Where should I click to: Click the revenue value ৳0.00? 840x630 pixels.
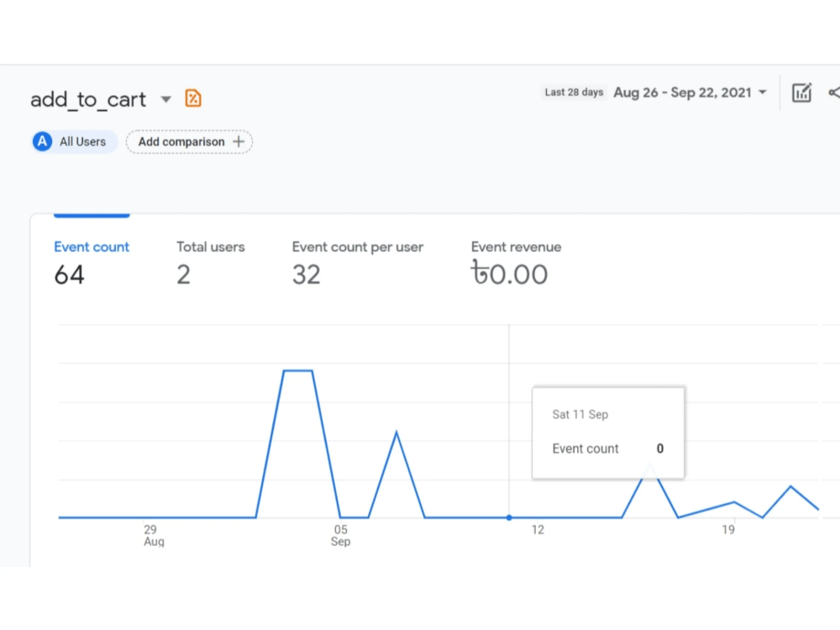click(x=509, y=273)
